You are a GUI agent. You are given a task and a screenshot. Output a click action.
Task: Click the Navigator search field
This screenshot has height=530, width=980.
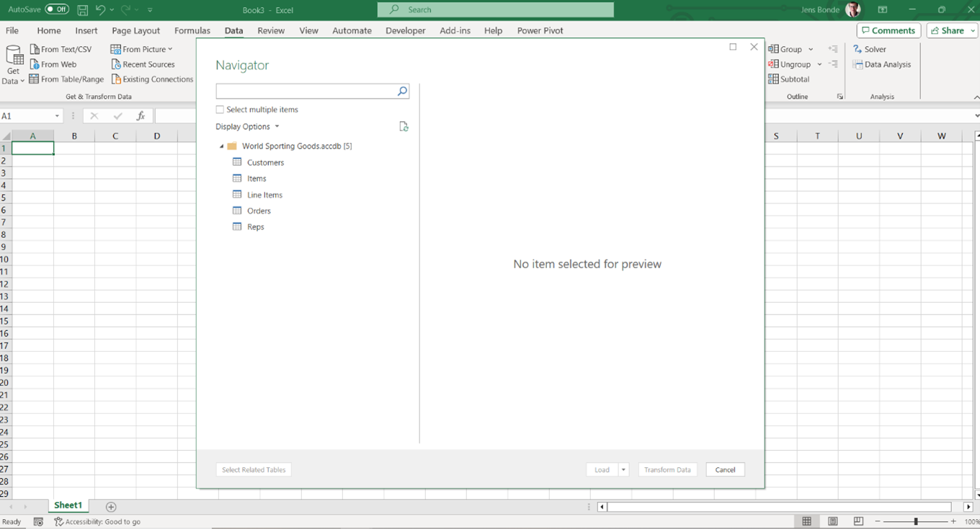coord(306,92)
